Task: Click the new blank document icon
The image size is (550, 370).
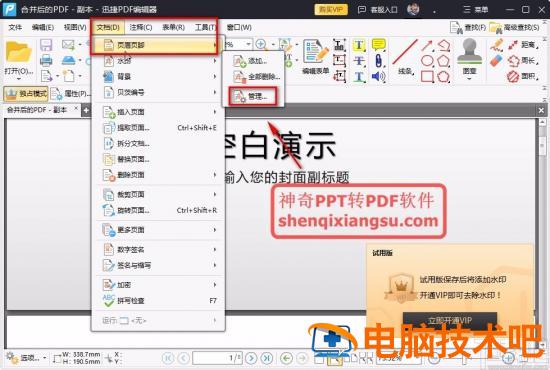Action: pos(68,76)
